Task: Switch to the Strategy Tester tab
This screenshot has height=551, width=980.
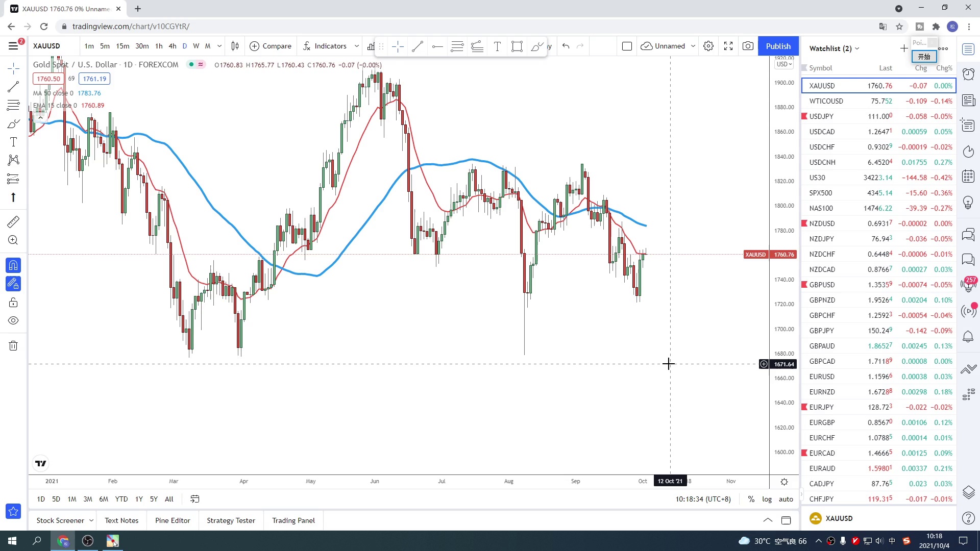Action: [231, 520]
